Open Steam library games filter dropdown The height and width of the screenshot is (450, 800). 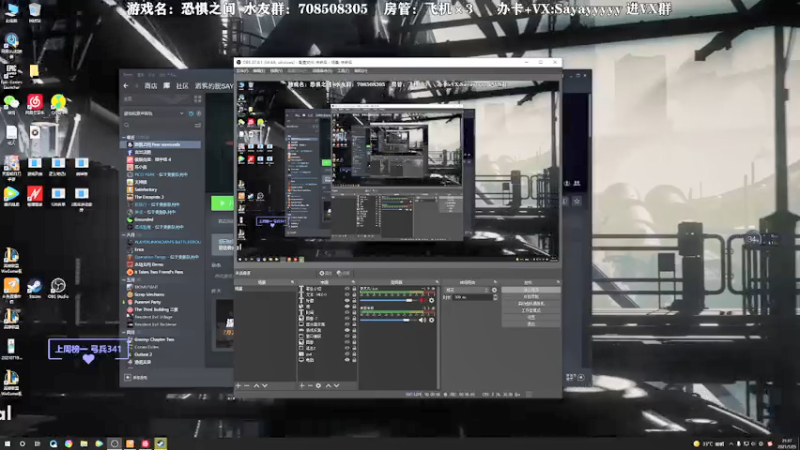[154, 113]
